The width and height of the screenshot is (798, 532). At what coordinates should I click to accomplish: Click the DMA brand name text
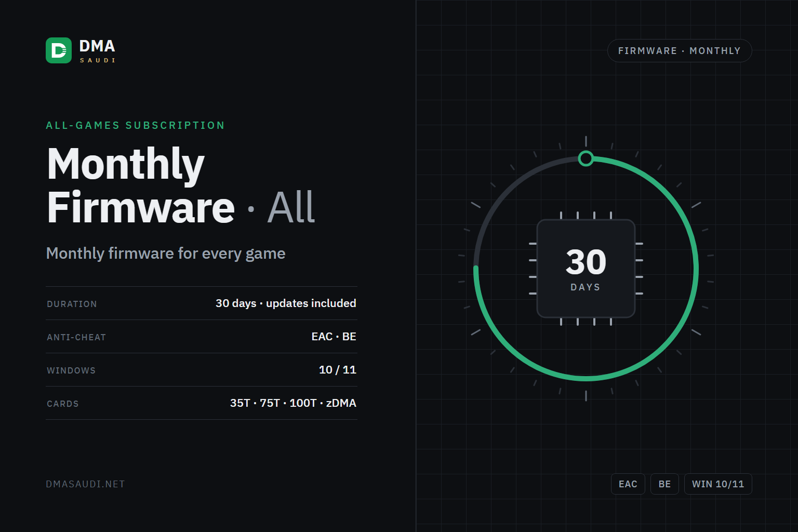click(97, 46)
